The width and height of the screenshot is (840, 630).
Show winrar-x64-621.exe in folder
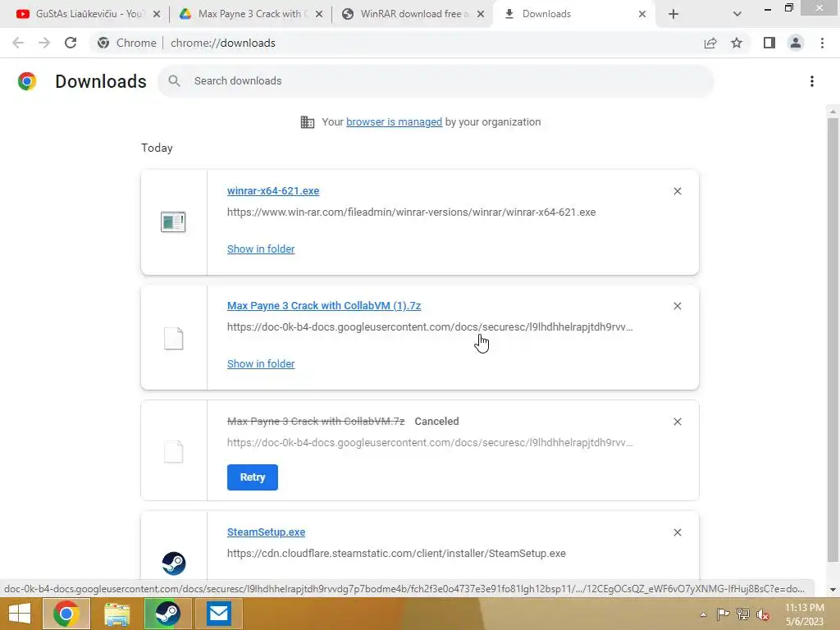click(261, 249)
